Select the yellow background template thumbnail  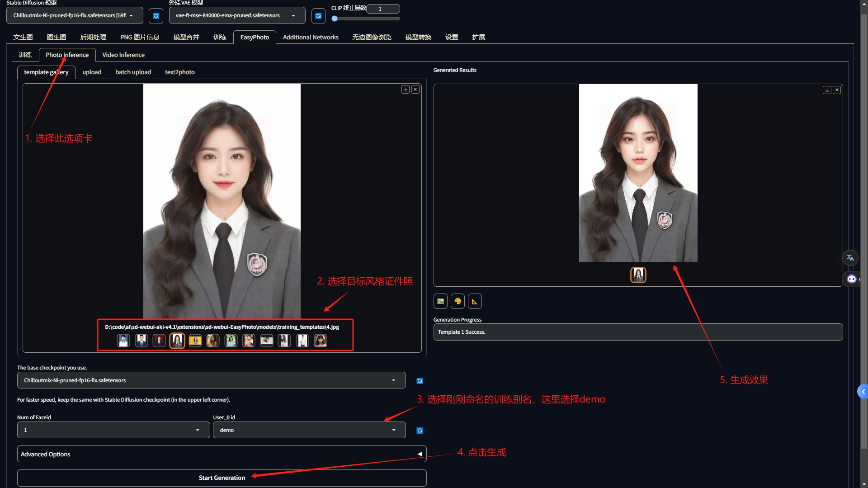tap(195, 341)
